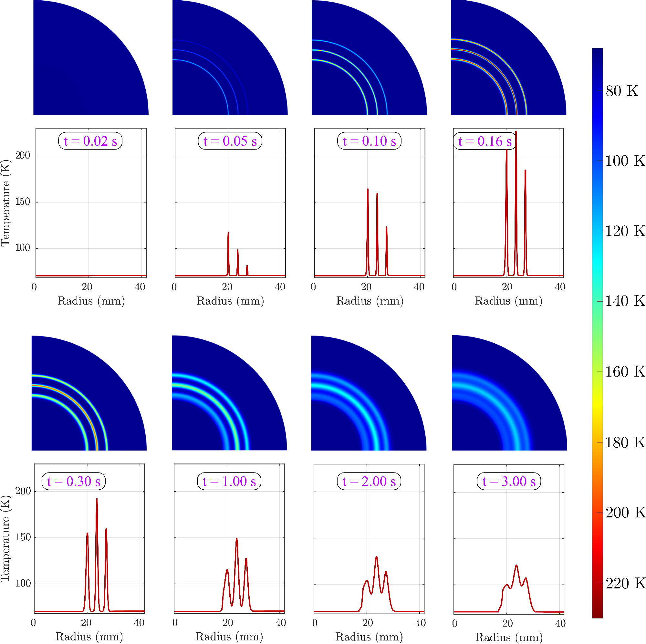
Task: Click the 80 K colorbar label
Action: [x=622, y=91]
